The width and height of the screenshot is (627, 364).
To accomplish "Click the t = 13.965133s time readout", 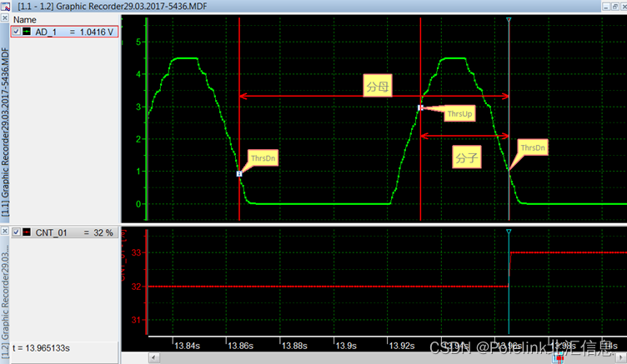I will [x=41, y=348].
